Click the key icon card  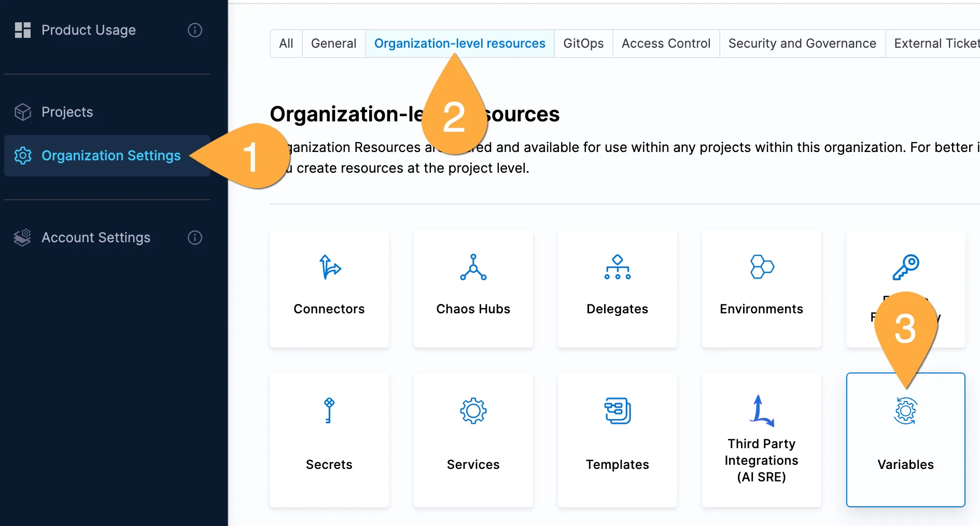[905, 268]
